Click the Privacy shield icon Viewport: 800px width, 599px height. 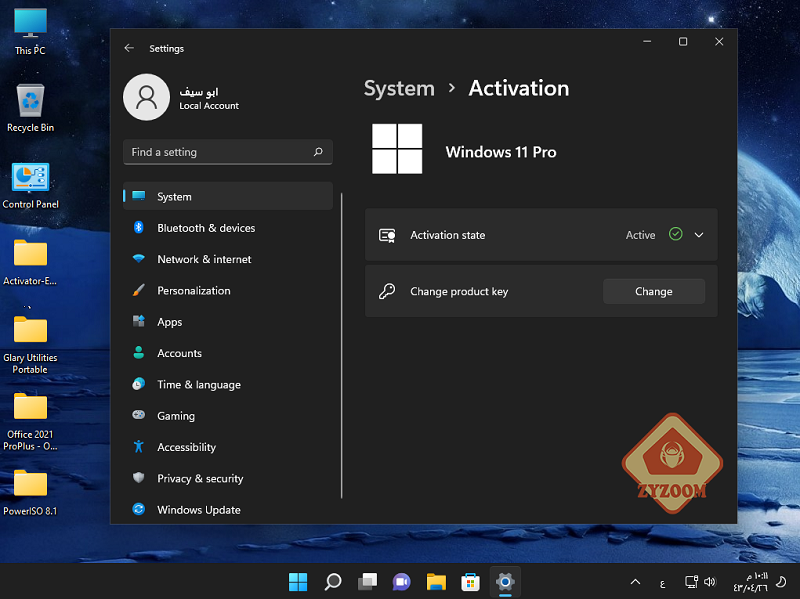coord(138,478)
